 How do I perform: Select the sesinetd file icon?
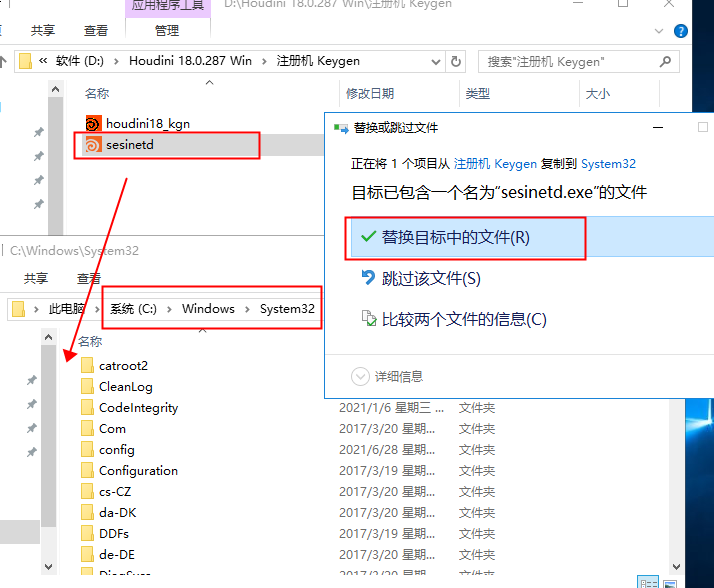click(93, 145)
